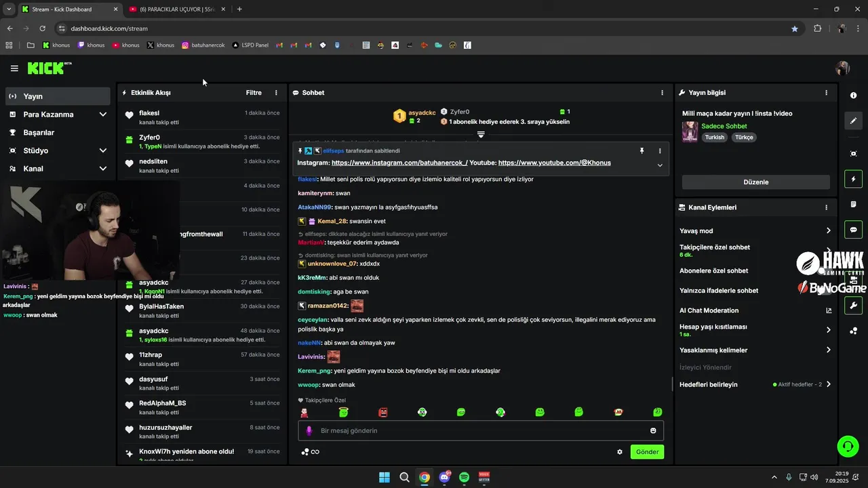Viewport: 868px width, 488px height.
Task: Open AI Chat Moderation external link
Action: 829,310
